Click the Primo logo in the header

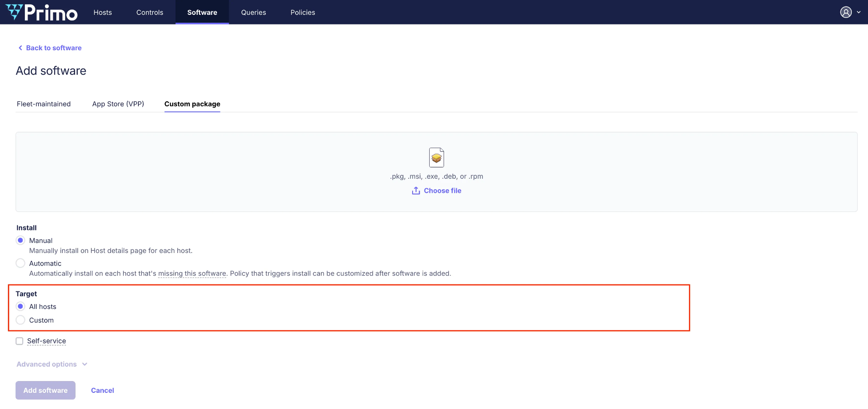(41, 12)
